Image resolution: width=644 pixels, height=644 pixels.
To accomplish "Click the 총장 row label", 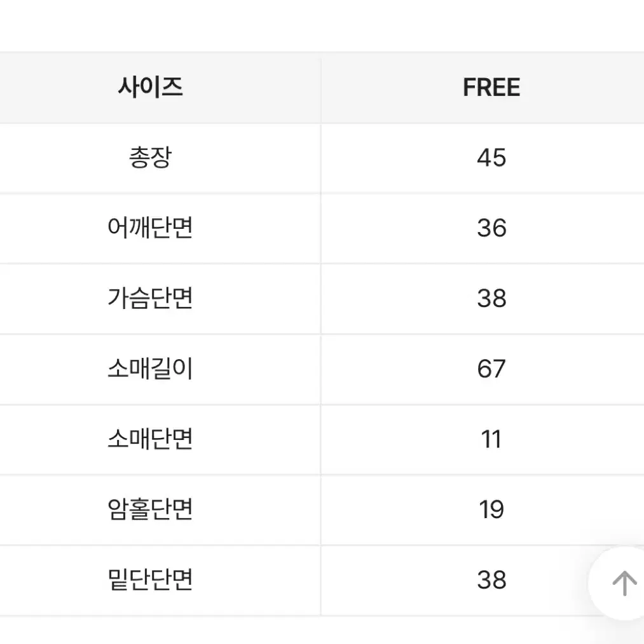I will (x=150, y=158).
